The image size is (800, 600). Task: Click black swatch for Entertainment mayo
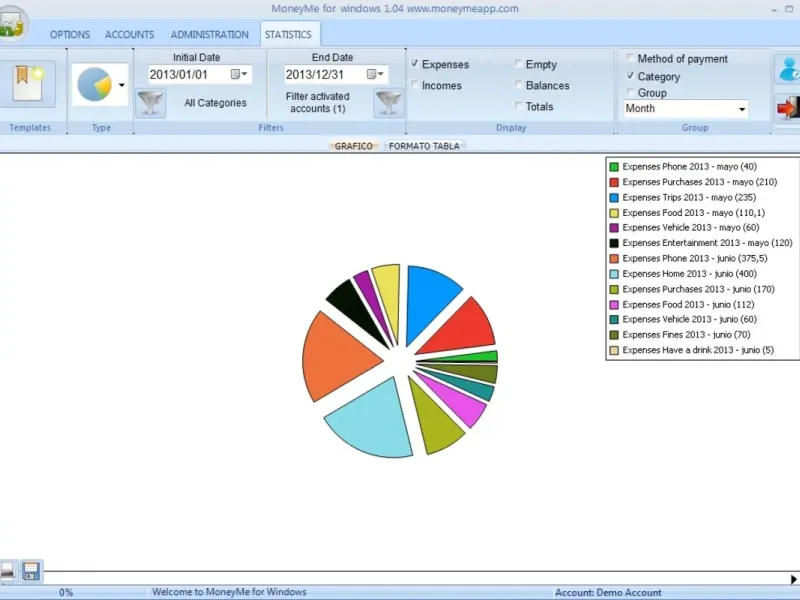pos(614,243)
